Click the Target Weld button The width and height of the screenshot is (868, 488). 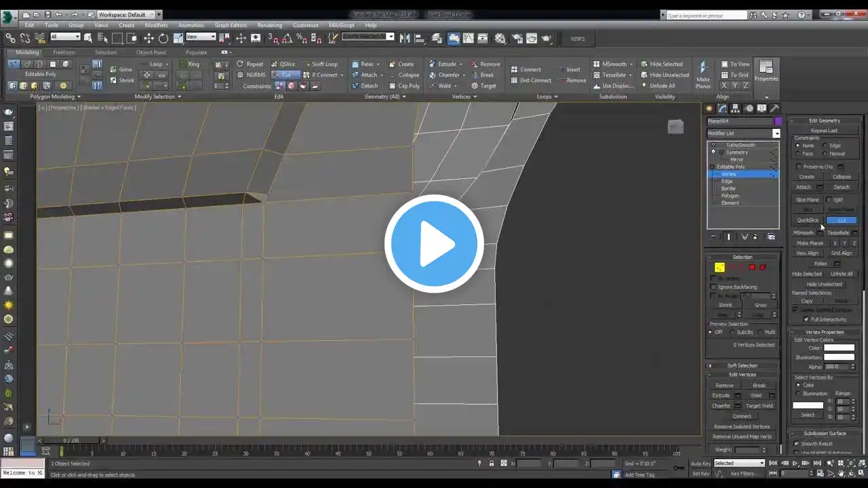pyautogui.click(x=759, y=406)
